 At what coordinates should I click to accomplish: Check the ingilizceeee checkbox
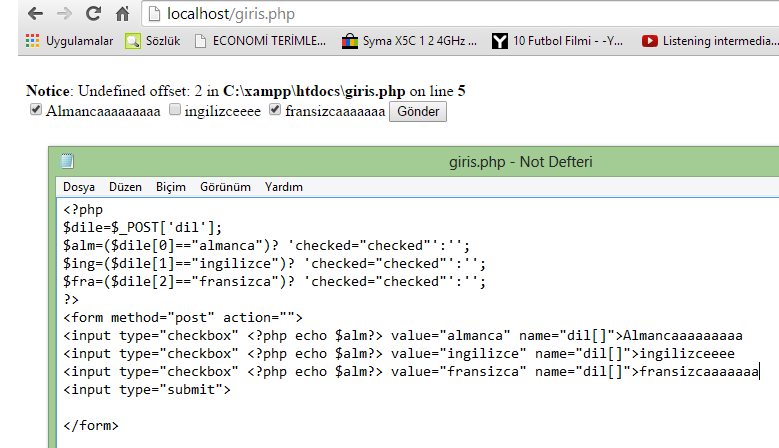(175, 110)
